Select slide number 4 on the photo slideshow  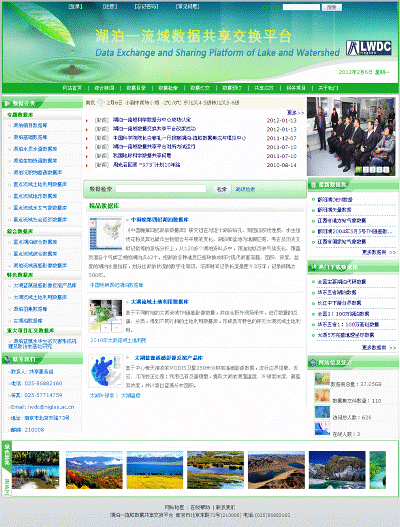[x=379, y=170]
